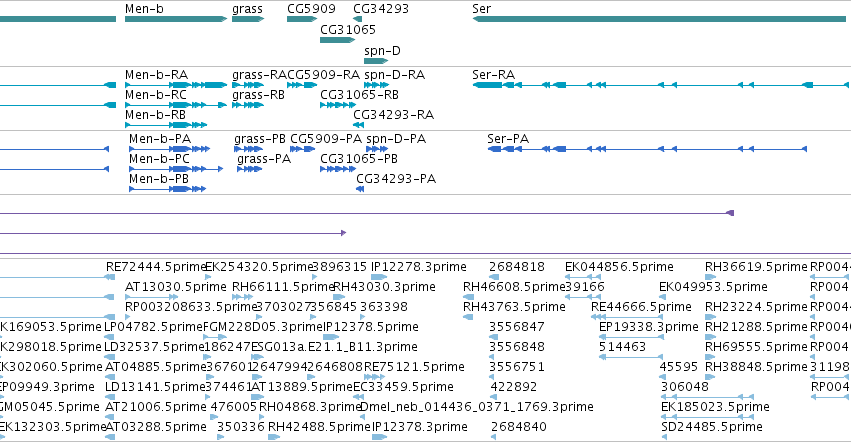Open the 2684818 EST label
Viewport: 851px width, 442px height.
click(517, 267)
